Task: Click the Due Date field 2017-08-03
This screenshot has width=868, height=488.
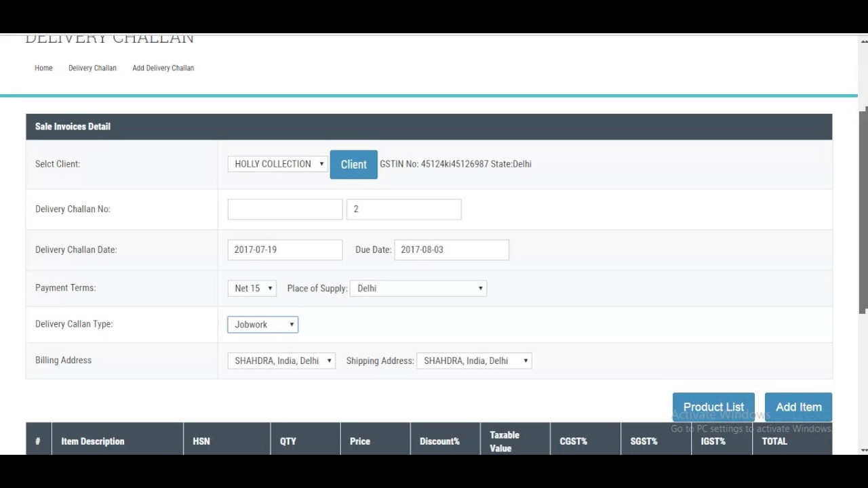Action: 452,249
